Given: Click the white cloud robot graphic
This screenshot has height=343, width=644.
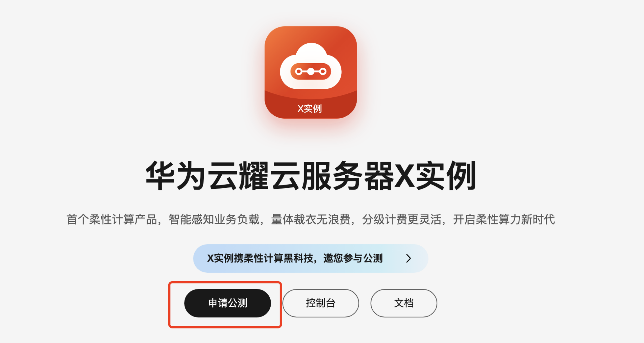Looking at the screenshot, I should [311, 66].
